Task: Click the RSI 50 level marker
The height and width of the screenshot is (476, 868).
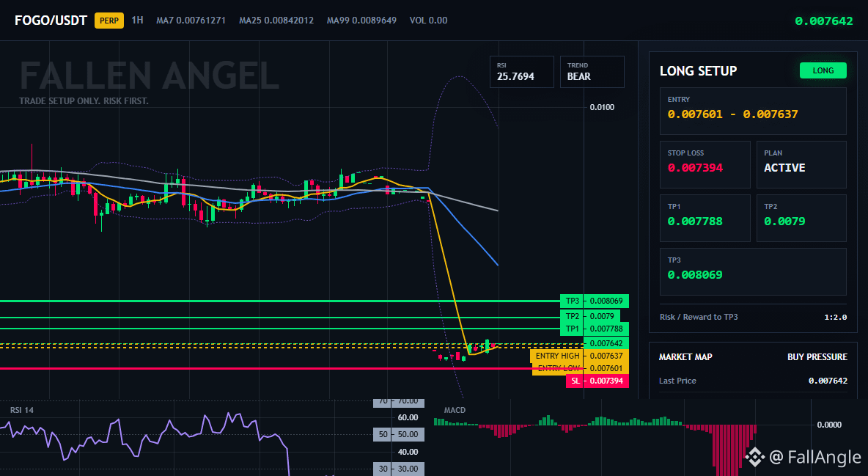Action: (x=399, y=434)
